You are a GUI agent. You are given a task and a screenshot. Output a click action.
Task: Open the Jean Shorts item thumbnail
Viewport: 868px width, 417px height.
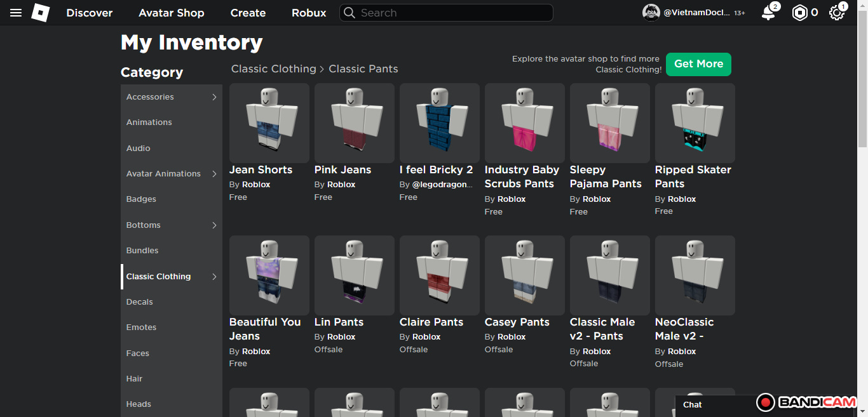pyautogui.click(x=269, y=123)
